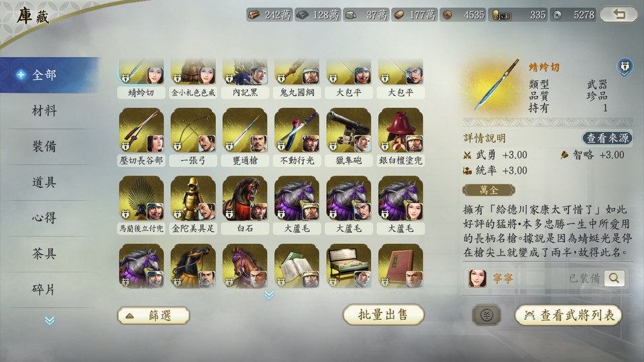Switch to the 材料 category tab
The height and width of the screenshot is (362, 644).
click(44, 111)
